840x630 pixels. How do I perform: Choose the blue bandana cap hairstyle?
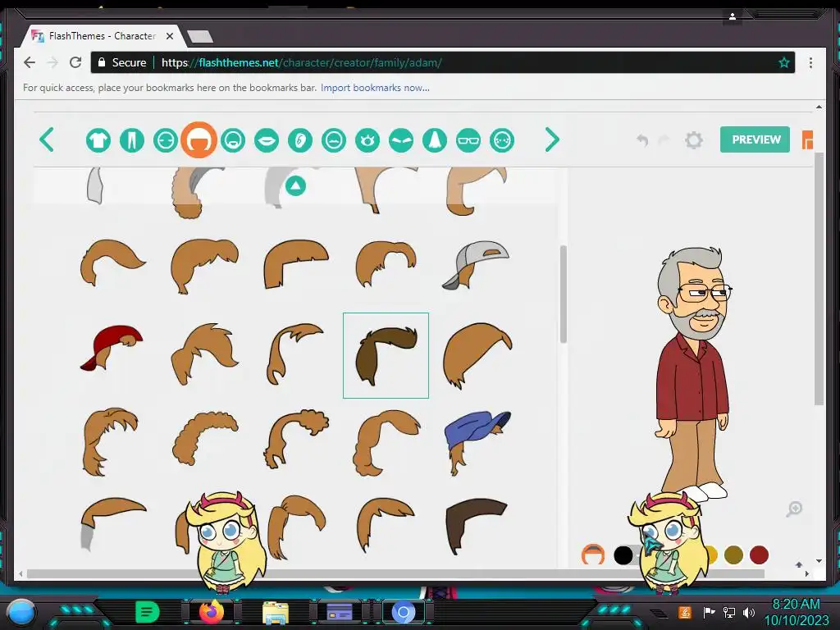click(x=477, y=442)
